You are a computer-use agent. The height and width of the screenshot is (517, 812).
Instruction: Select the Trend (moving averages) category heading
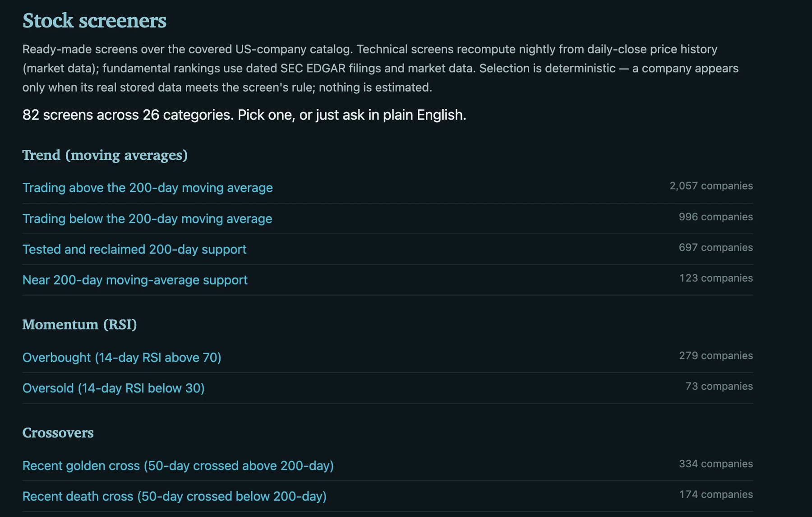tap(105, 155)
